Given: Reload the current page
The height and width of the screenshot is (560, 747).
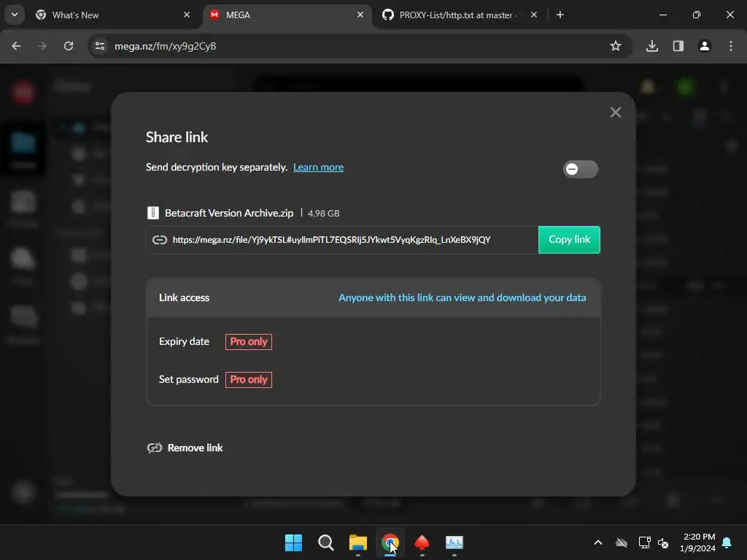Looking at the screenshot, I should pyautogui.click(x=69, y=46).
